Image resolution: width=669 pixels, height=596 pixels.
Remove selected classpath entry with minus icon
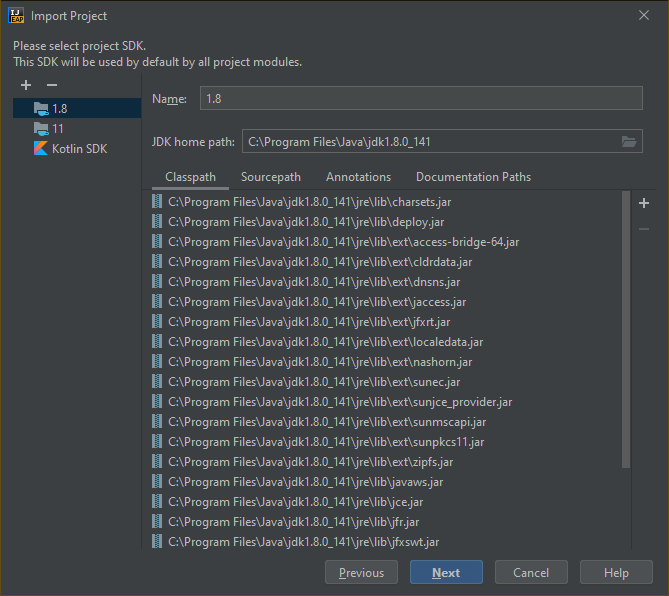coord(644,229)
